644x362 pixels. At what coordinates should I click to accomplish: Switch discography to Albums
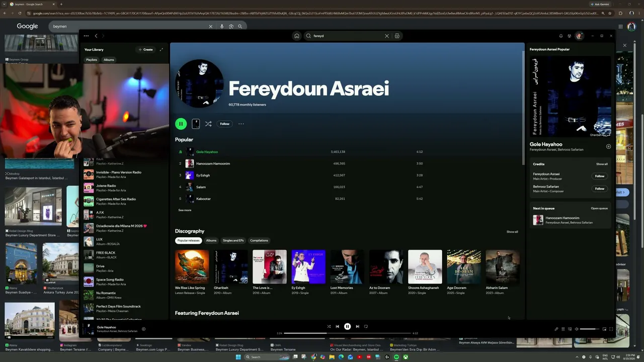pos(211,240)
